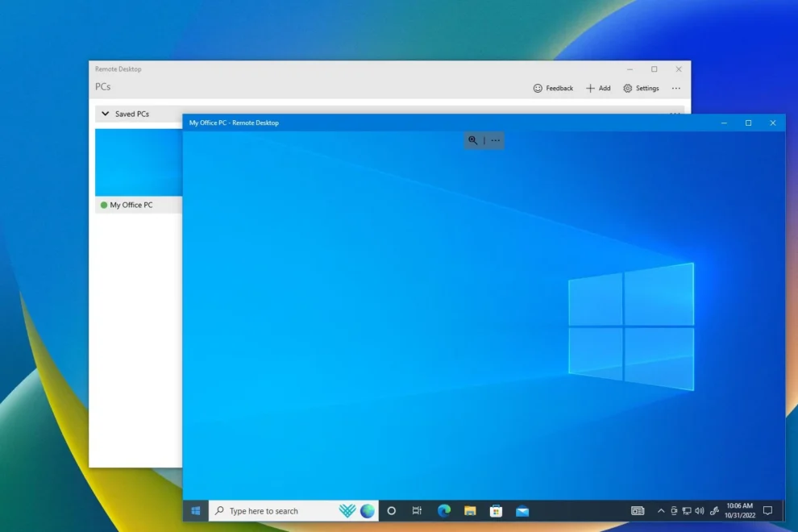Screen dimensions: 798x532
Task: Click the globe search highlight icon
Action: tap(368, 510)
